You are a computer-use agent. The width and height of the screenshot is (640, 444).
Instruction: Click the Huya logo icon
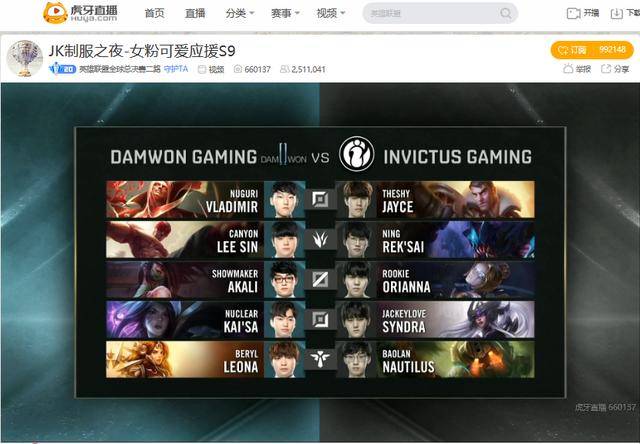[x=55, y=13]
